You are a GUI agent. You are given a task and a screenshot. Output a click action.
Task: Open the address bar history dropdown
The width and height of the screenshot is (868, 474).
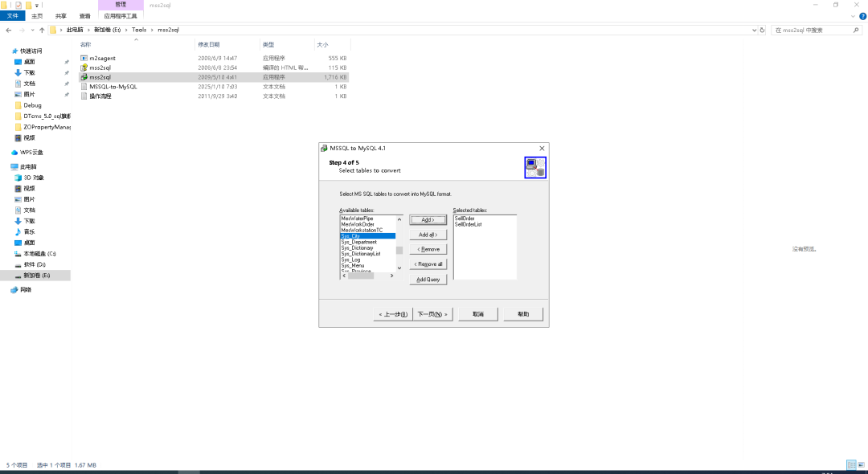coord(752,30)
